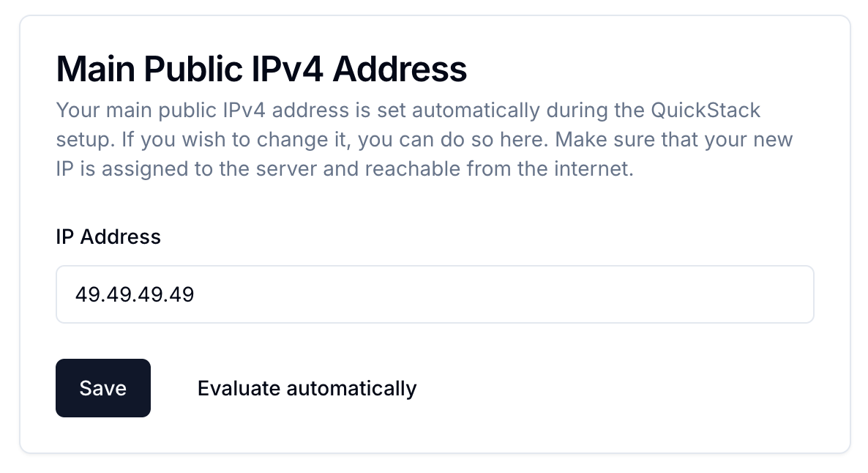Click the word QuickStack in the description
Viewport: 868px width, 473px height.
(x=706, y=111)
